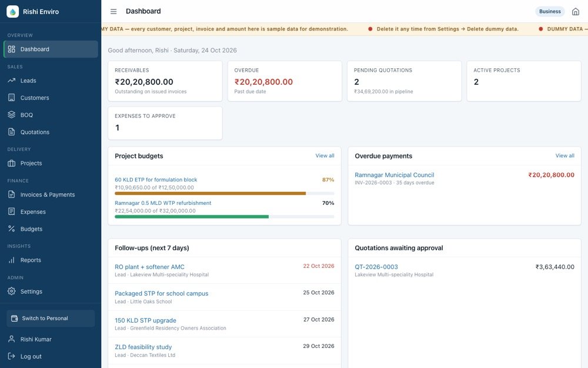
Task: Click the Dashboard grid icon in sidebar
Action: (x=12, y=49)
